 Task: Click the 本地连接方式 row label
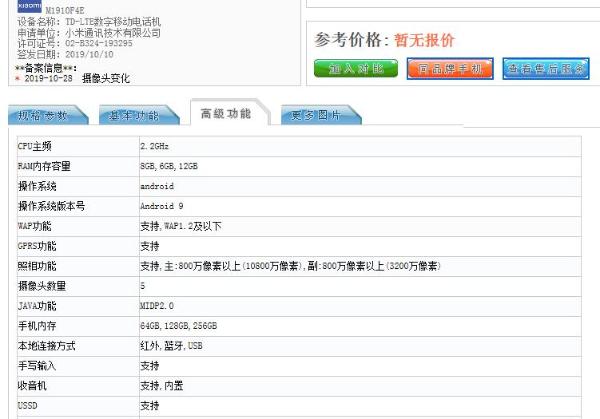point(46,346)
